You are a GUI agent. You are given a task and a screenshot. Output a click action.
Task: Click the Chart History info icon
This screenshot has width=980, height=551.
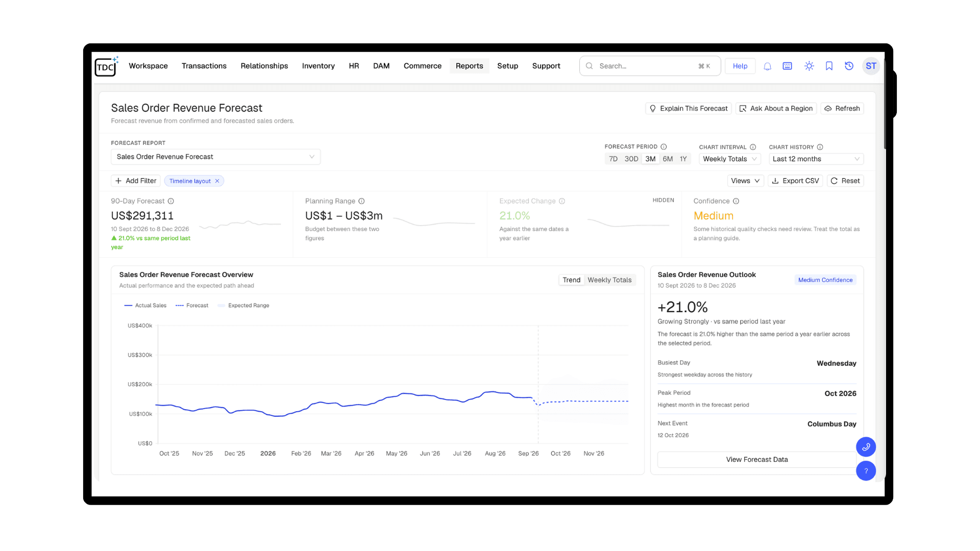(820, 147)
